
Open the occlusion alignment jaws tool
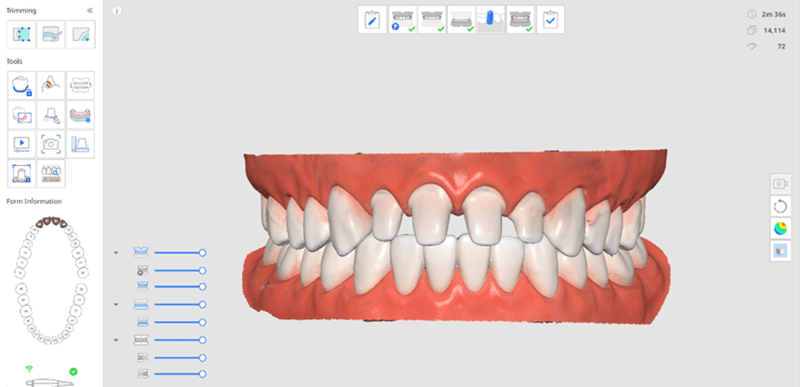pyautogui.click(x=81, y=85)
